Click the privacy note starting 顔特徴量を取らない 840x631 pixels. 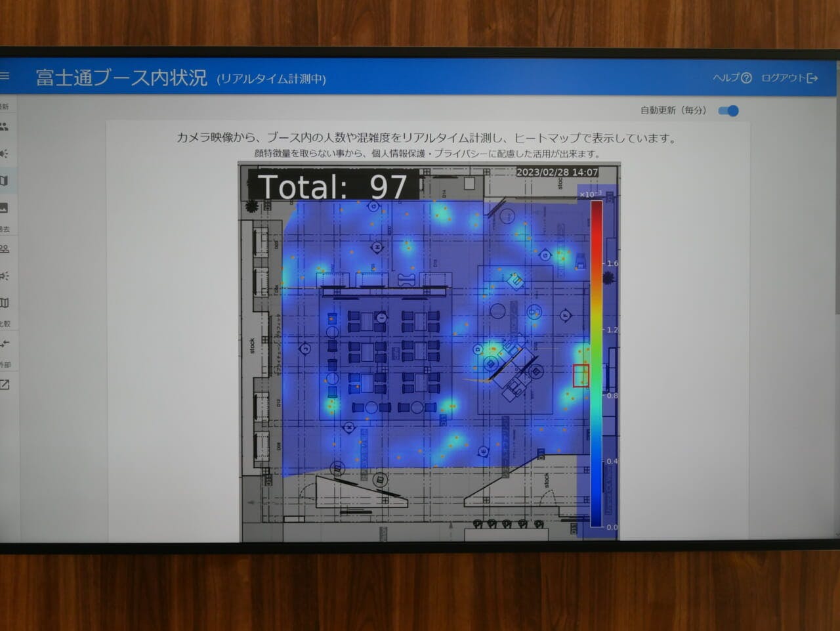pos(427,154)
